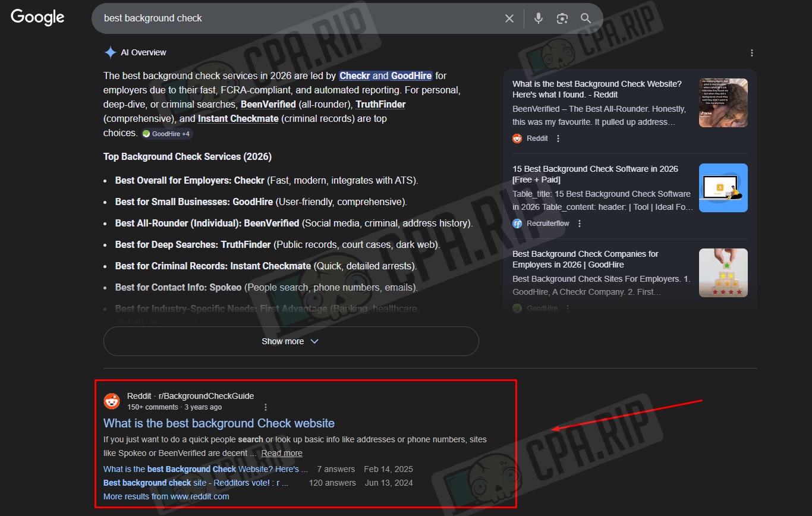Screen dimensions: 812x516
Task: Open the thumbnail for the 15 Best Software result
Action: (723, 187)
